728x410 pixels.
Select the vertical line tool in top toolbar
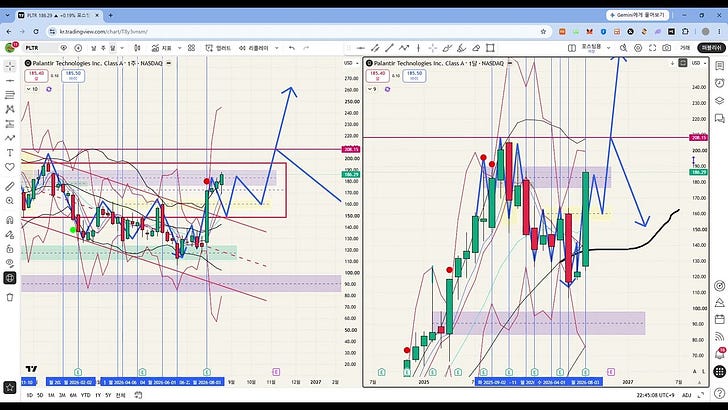point(418,48)
